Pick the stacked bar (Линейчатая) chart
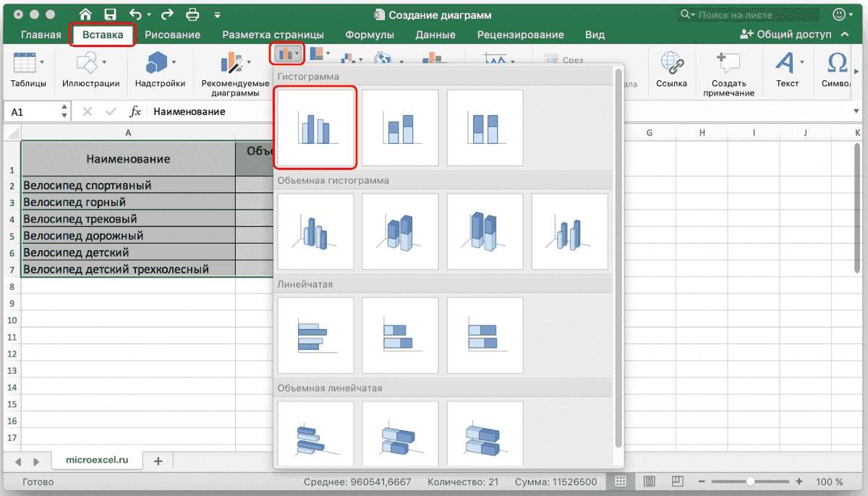 click(400, 335)
